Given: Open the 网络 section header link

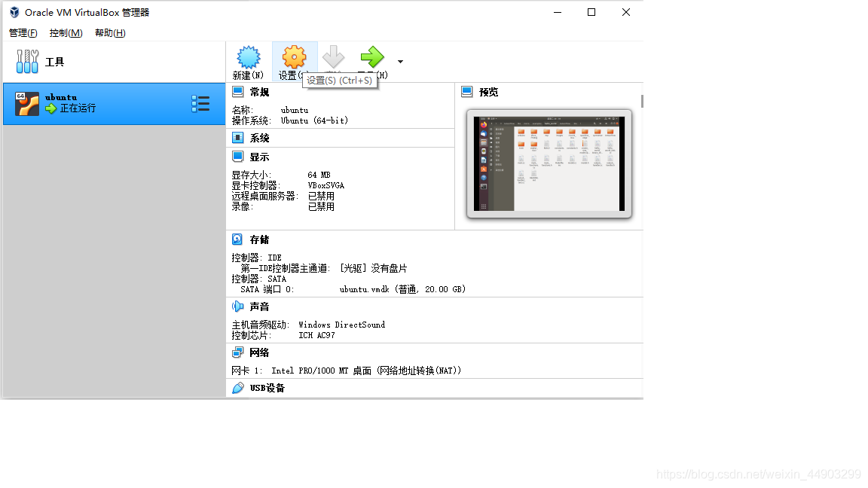Looking at the screenshot, I should pyautogui.click(x=259, y=352).
